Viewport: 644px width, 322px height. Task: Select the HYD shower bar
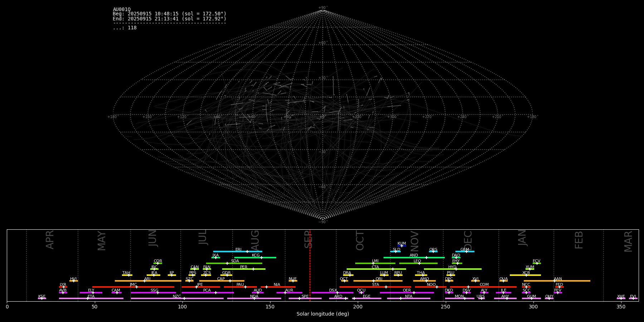tap(453, 269)
